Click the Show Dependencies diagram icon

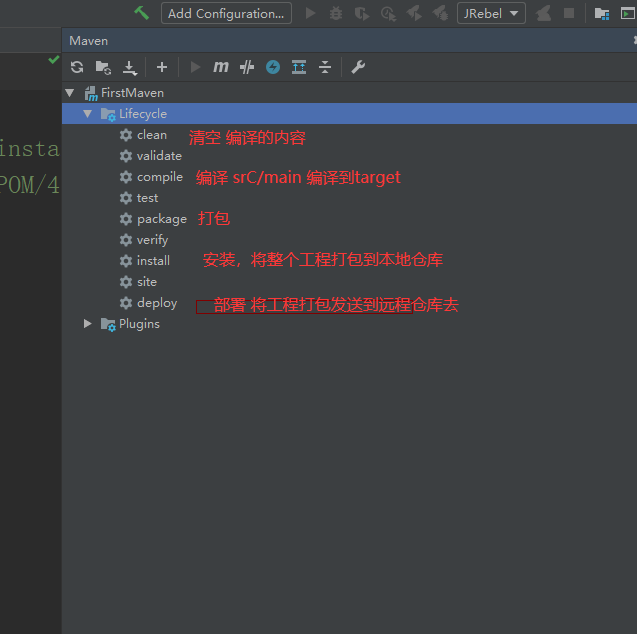(299, 67)
